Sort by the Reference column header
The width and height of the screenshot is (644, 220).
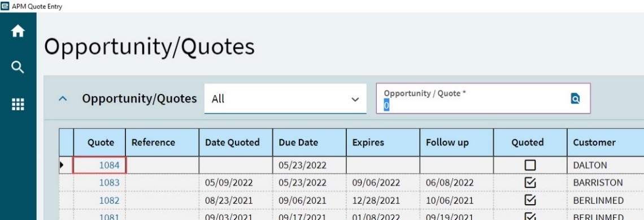[x=162, y=143]
